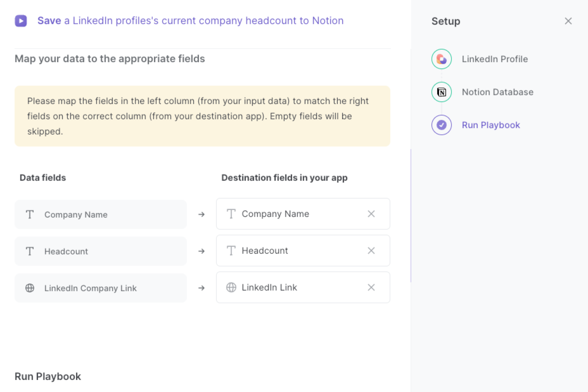Click the Notion Database step icon
The height and width of the screenshot is (392, 588).
[441, 92]
